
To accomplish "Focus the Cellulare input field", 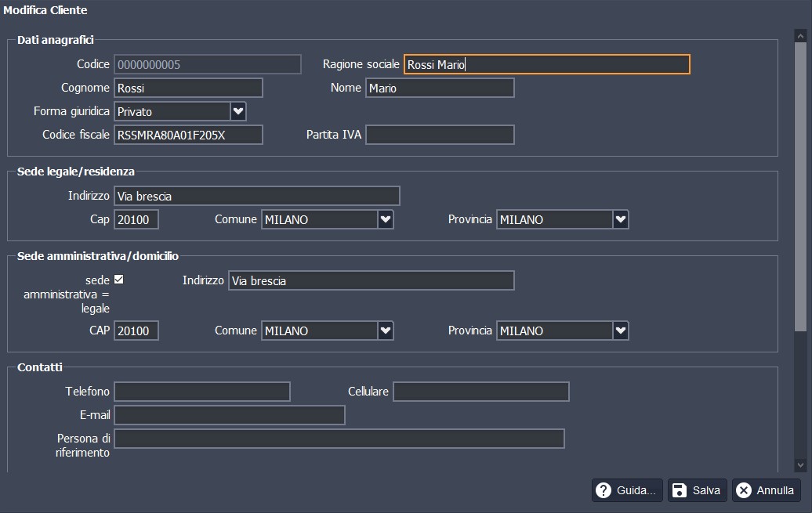I will pyautogui.click(x=480, y=392).
